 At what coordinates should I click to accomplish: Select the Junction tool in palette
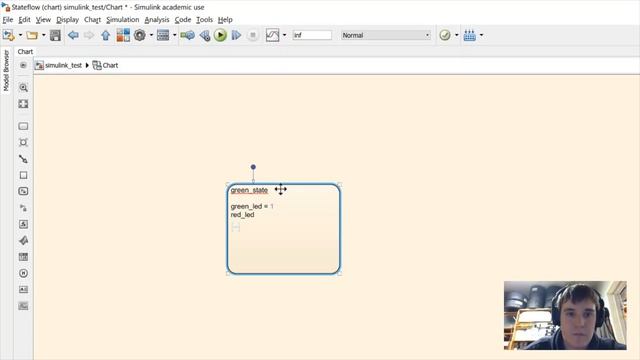[23, 142]
